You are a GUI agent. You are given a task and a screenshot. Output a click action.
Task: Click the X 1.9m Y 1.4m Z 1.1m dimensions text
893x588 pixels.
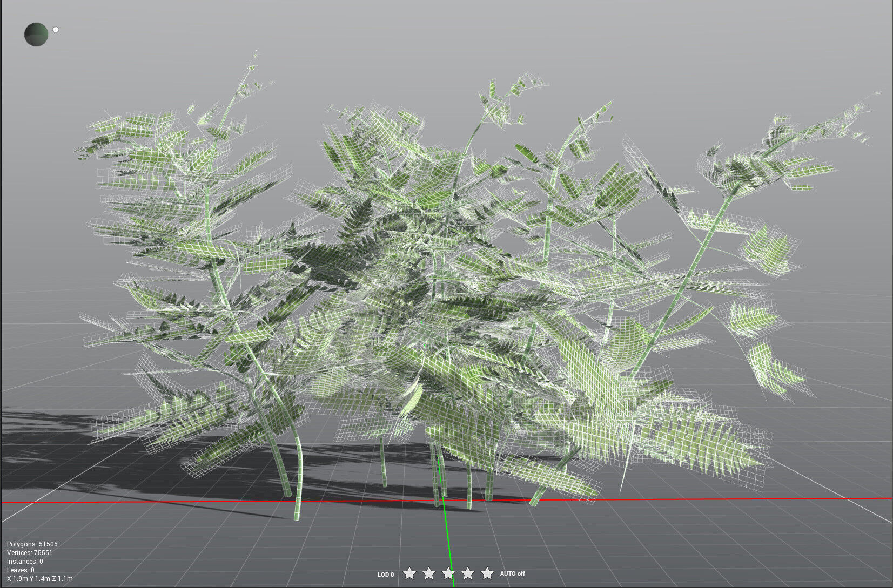coord(40,579)
